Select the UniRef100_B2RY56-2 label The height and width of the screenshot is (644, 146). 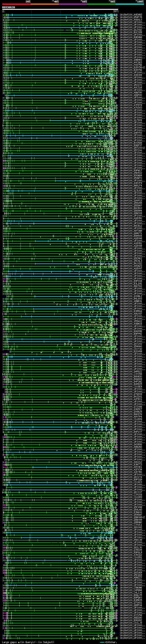(x=132, y=67)
